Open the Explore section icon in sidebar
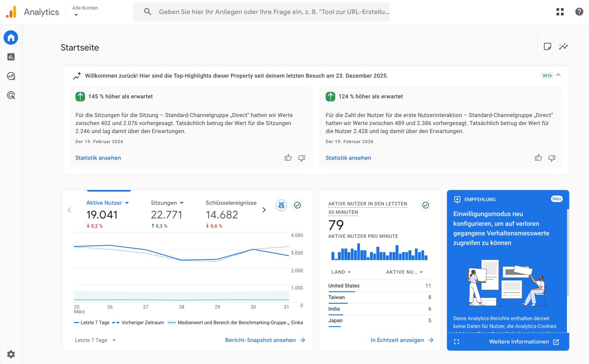This screenshot has height=364, width=589. pyautogui.click(x=11, y=76)
